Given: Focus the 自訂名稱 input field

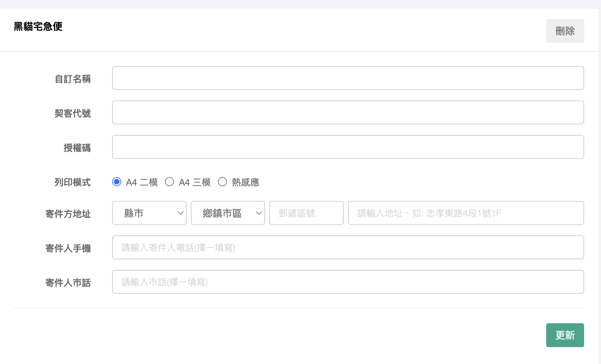Looking at the screenshot, I should (x=348, y=78).
